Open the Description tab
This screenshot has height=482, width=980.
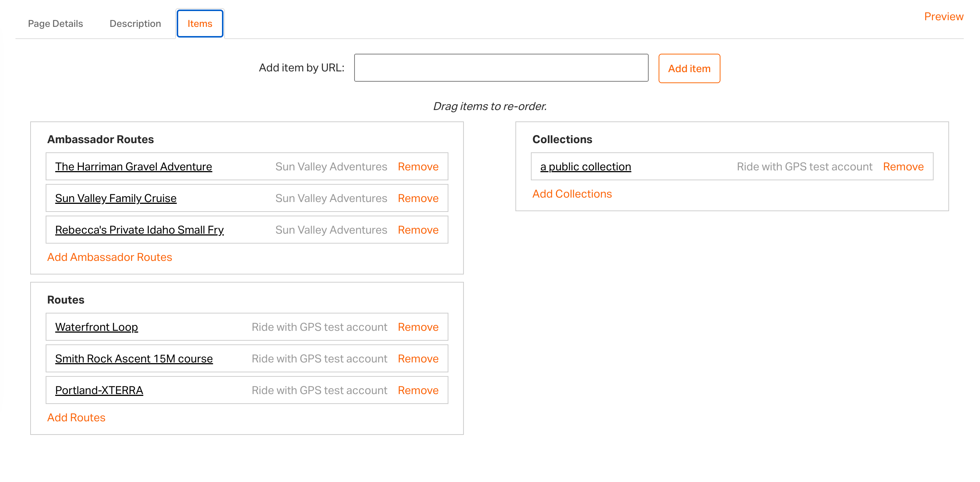pos(135,24)
